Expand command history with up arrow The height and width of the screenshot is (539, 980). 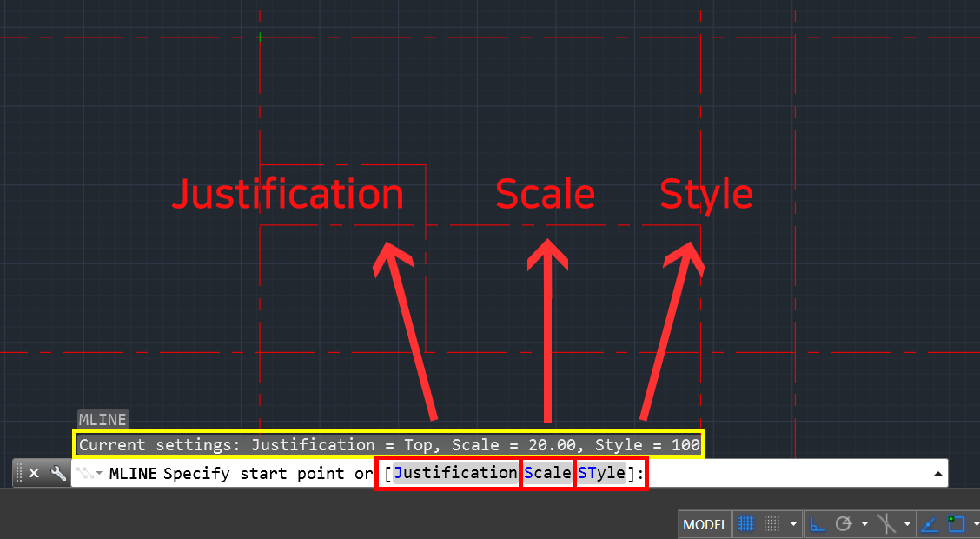[938, 474]
